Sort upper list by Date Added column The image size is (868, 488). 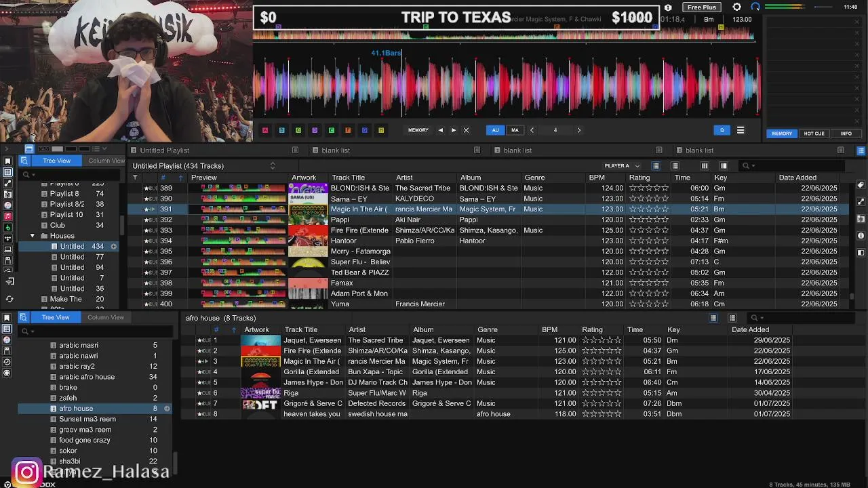[x=810, y=178]
